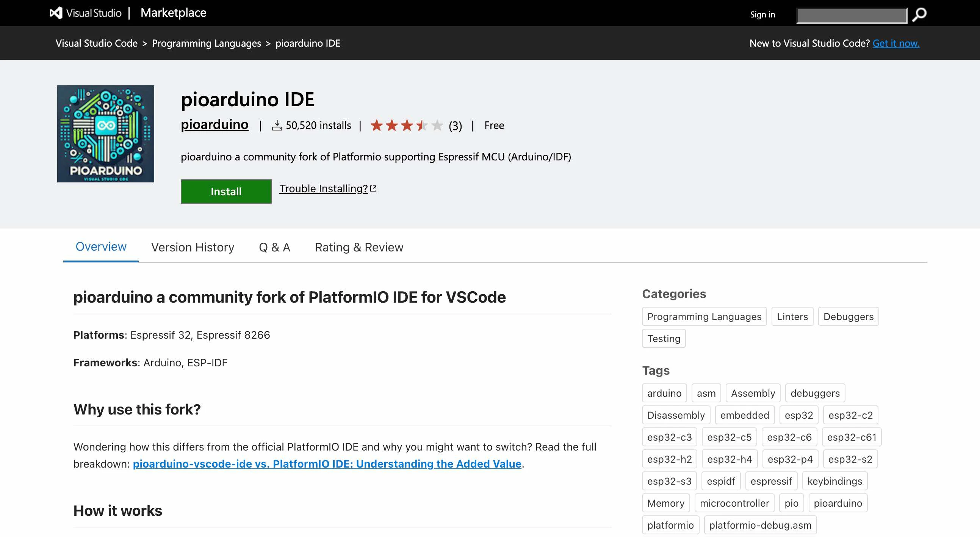Click the Frameworks line text
This screenshot has height=537, width=980.
(x=150, y=362)
